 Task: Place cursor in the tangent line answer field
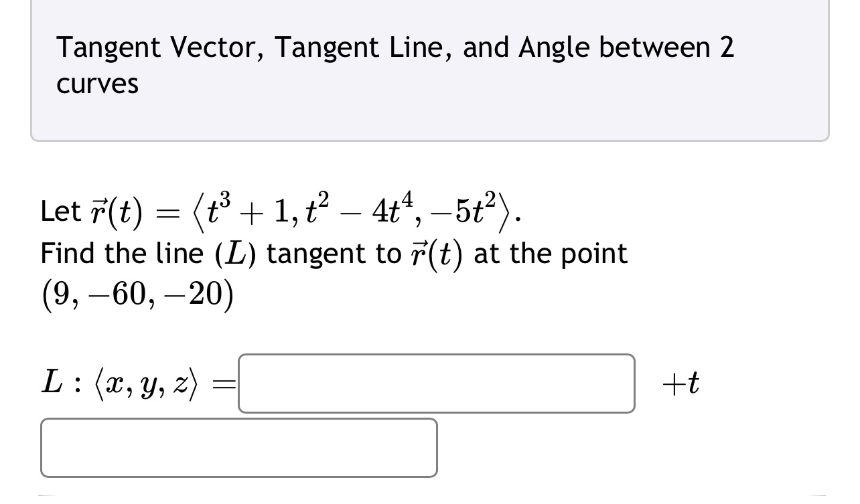coord(435,383)
